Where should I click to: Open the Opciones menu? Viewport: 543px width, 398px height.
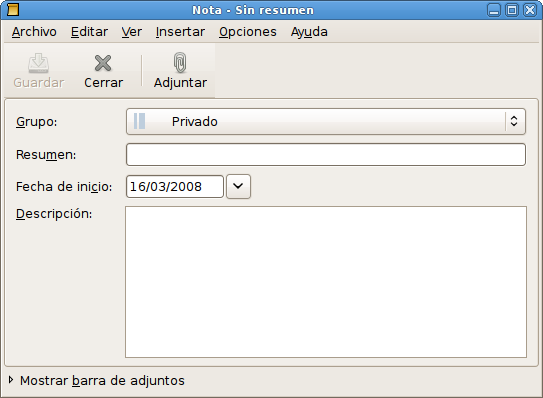click(x=248, y=32)
